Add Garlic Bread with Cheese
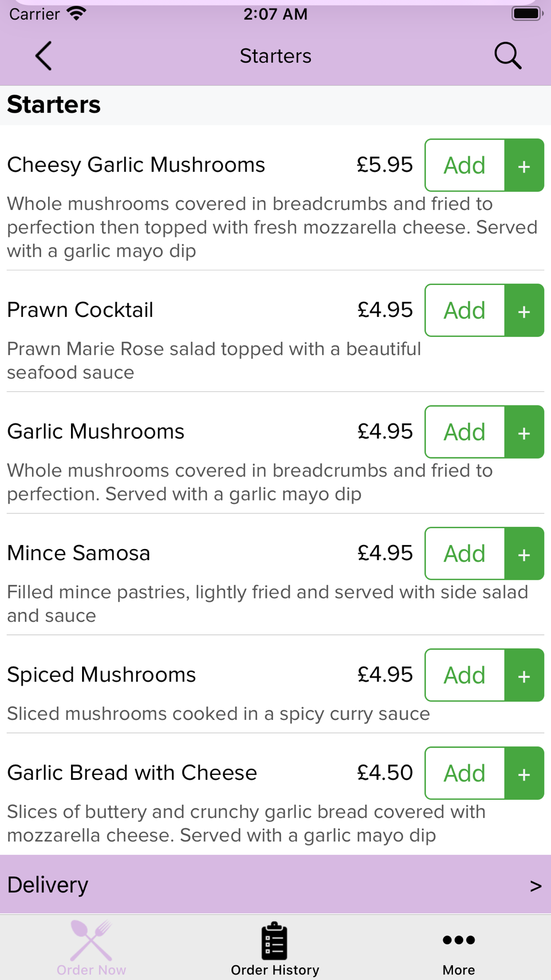Viewport: 551px width, 980px height. (465, 773)
